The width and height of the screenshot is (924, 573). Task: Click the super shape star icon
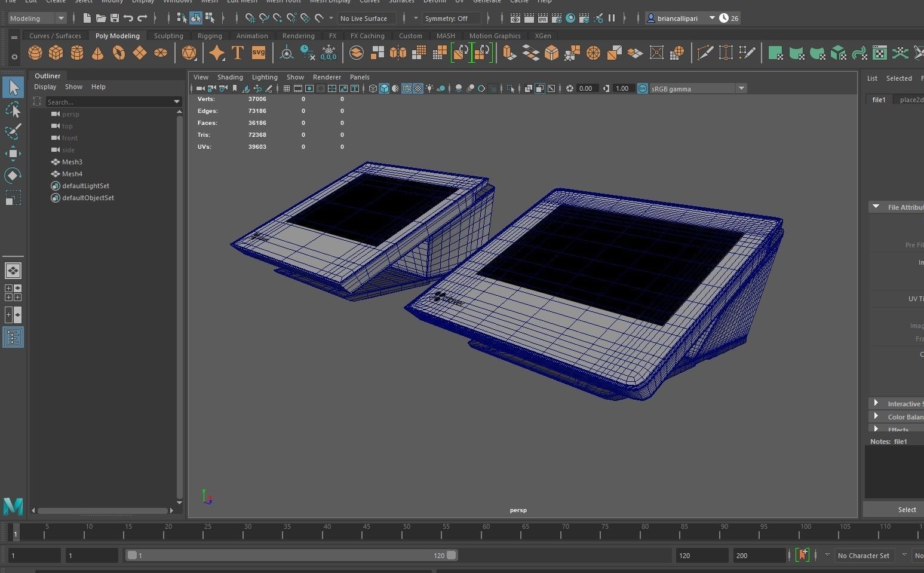(x=217, y=53)
